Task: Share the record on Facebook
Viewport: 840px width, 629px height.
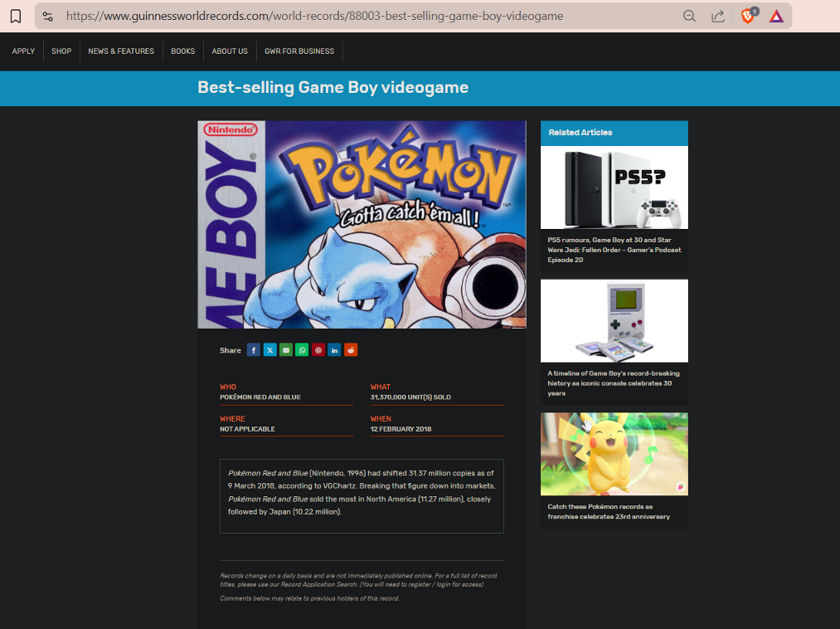Action: pos(254,350)
